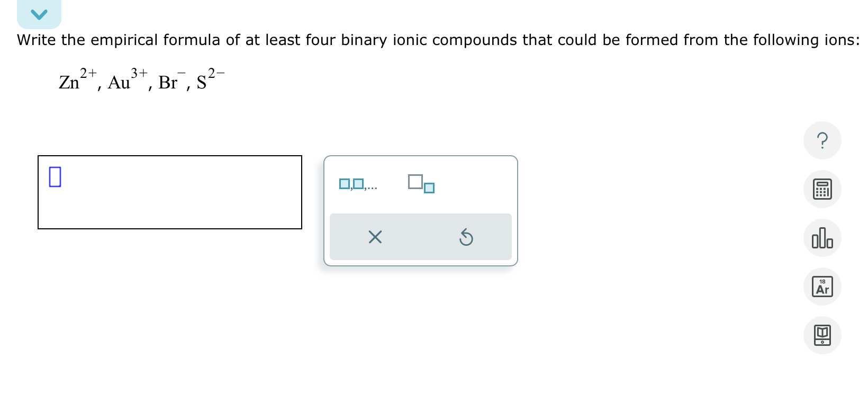Click the X icon to clear the answer
Image resolution: width=868 pixels, height=393 pixels.
click(x=375, y=237)
